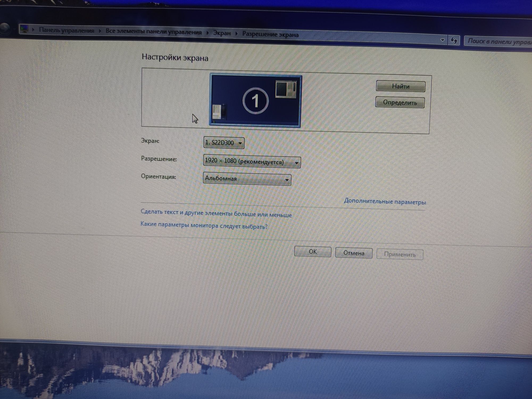This screenshot has width=532, height=399.
Task: Go to Все элементы панели управления breadcrumb
Action: tap(154, 32)
